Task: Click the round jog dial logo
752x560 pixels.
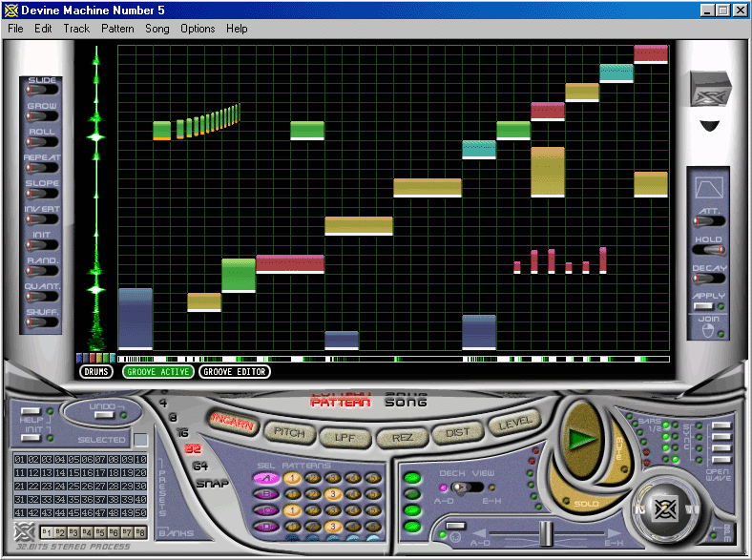Action: [x=666, y=508]
